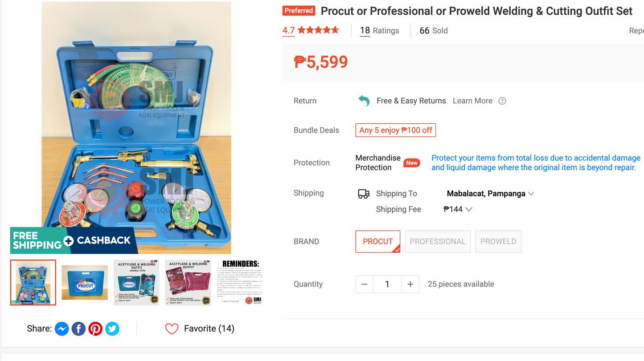Click the shipping truck icon
This screenshot has width=644, height=361.
coord(363,193)
